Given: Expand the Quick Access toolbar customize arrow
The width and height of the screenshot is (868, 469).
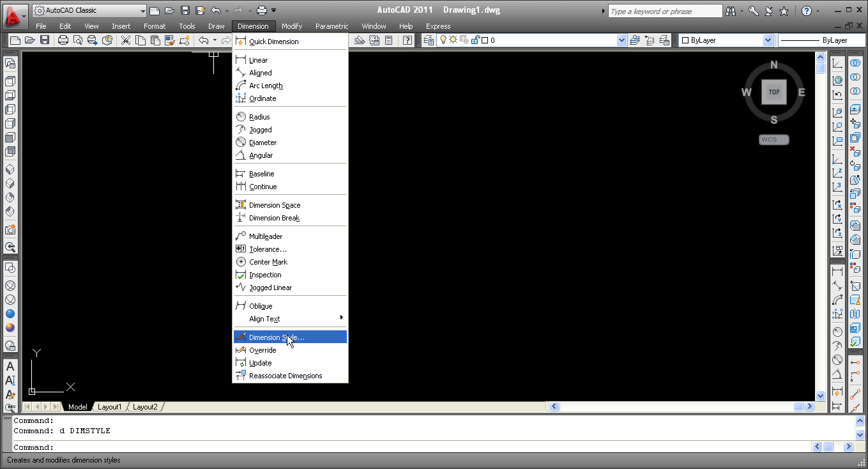Looking at the screenshot, I should (274, 10).
